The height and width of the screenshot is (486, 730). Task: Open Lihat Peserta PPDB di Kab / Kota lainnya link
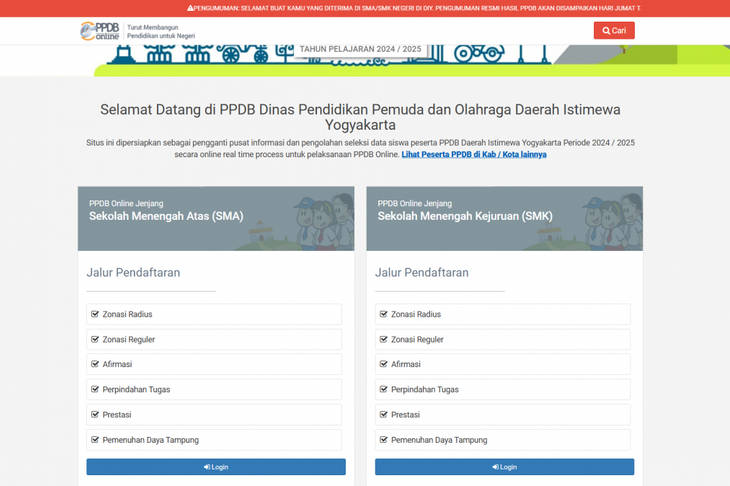[474, 155]
